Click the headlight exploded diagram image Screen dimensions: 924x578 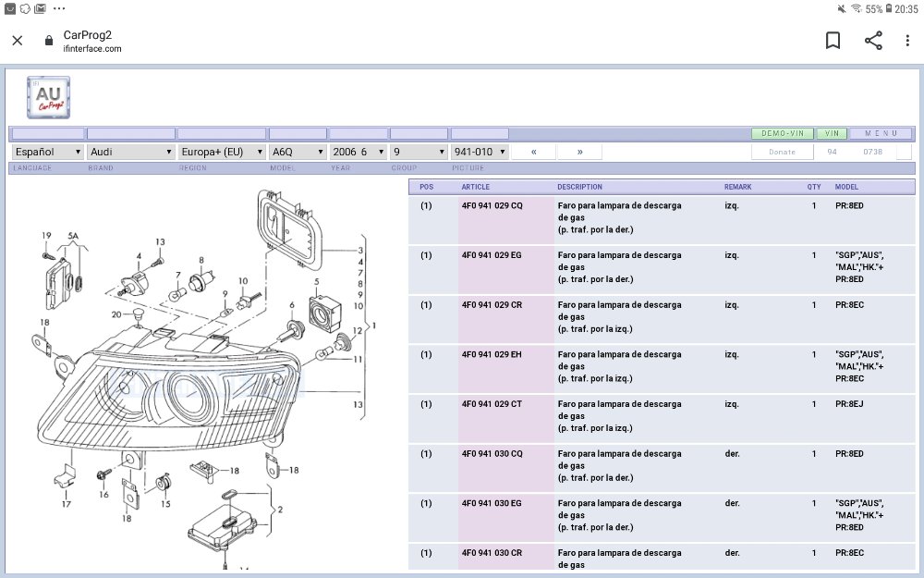click(x=204, y=377)
